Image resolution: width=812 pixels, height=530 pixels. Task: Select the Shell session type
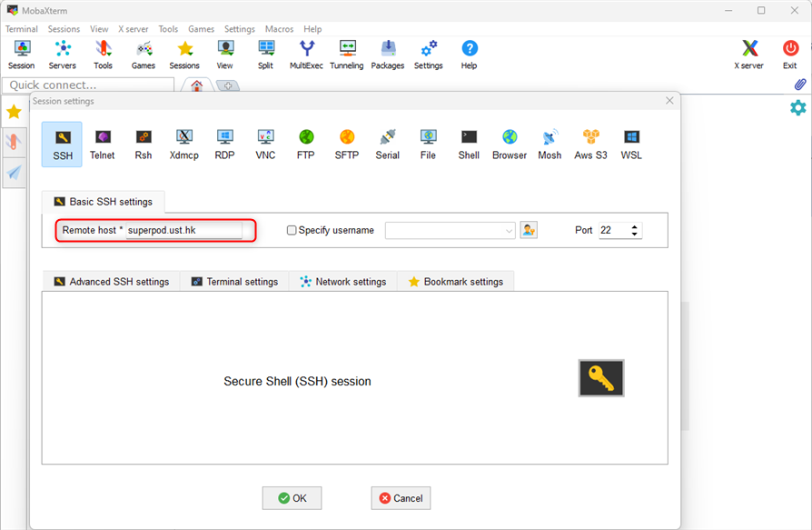[469, 145]
